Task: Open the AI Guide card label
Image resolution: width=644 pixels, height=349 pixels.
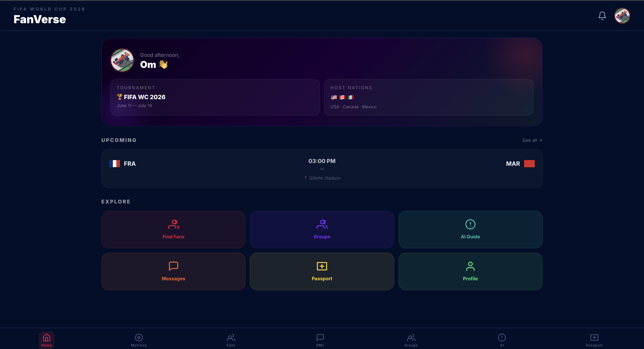Action: [x=470, y=237]
